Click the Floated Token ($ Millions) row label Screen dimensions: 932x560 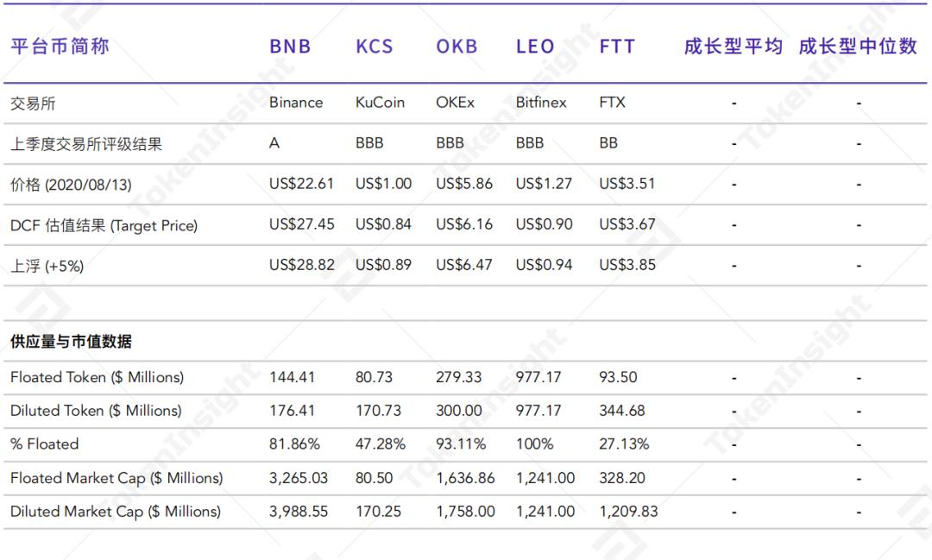pos(97,377)
